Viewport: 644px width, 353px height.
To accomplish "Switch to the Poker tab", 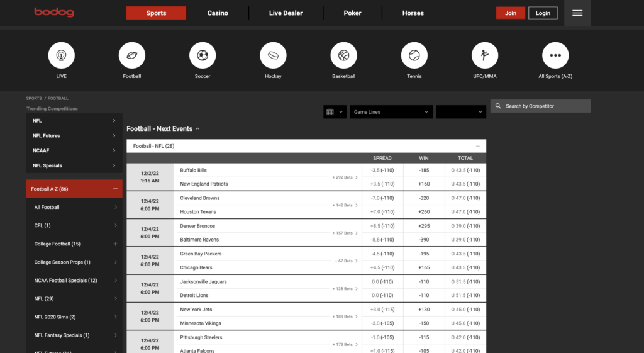I will pos(352,13).
